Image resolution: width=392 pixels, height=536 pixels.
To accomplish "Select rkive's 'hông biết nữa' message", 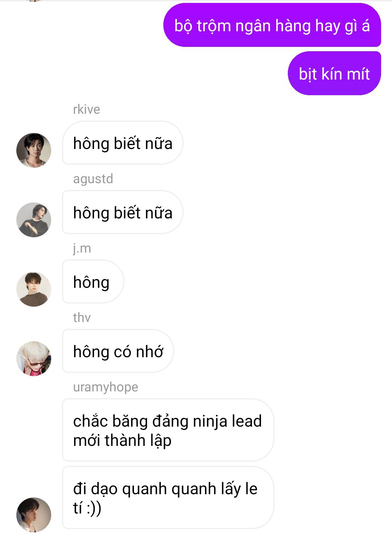I will (x=123, y=143).
